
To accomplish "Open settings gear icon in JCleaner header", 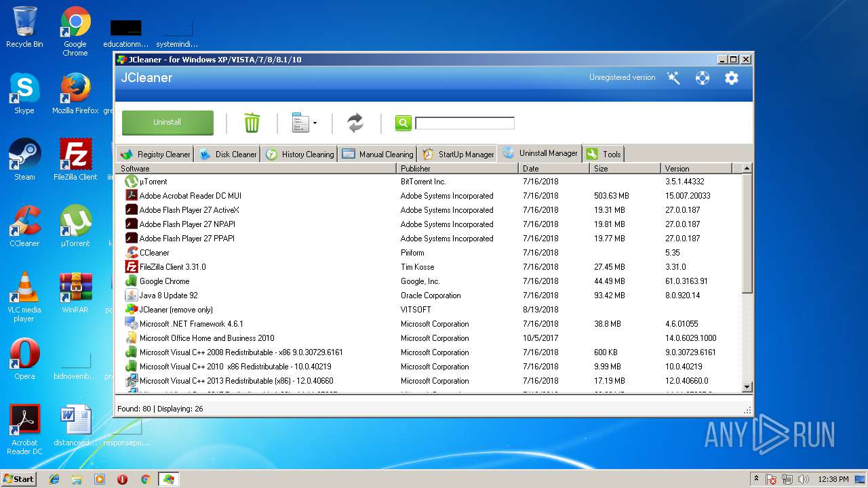I will pyautogui.click(x=731, y=78).
